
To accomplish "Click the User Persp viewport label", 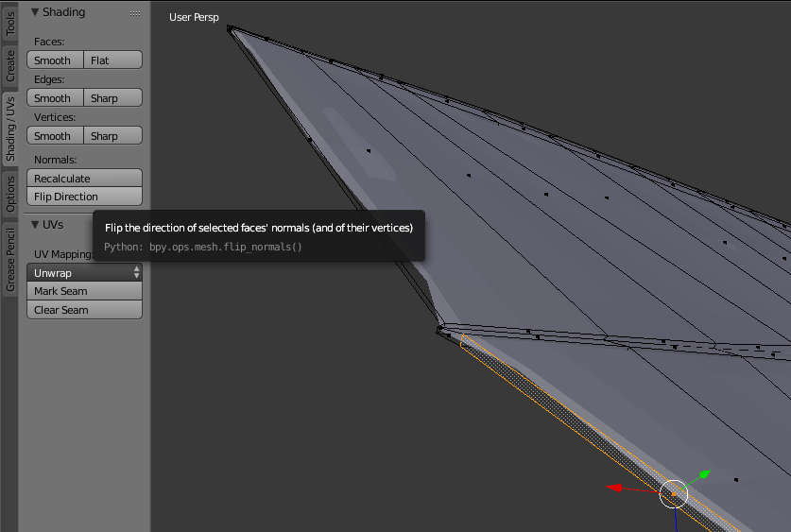I will [x=194, y=17].
